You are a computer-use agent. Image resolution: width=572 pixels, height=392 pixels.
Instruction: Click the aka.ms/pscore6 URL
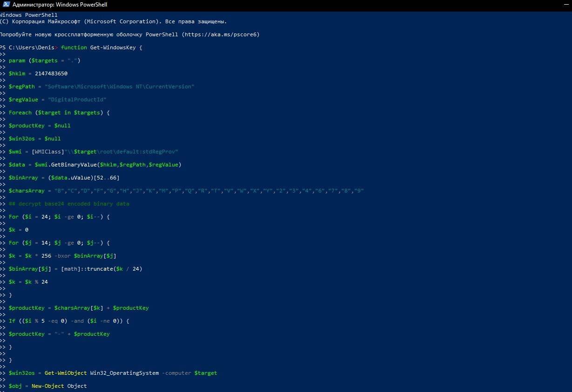(221, 34)
